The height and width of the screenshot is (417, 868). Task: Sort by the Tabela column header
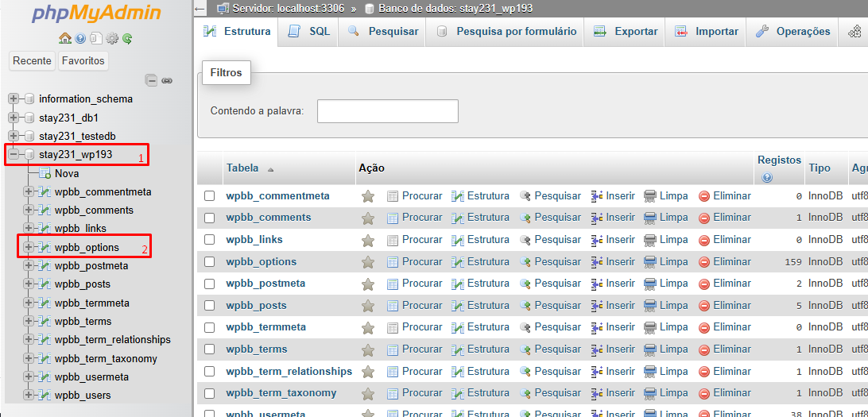(x=242, y=168)
